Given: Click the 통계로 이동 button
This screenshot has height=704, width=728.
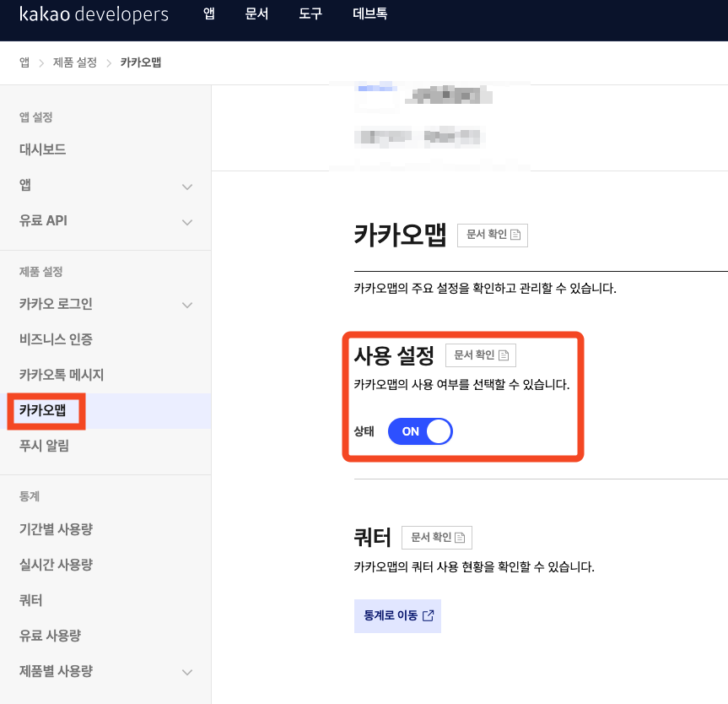Looking at the screenshot, I should [x=397, y=615].
